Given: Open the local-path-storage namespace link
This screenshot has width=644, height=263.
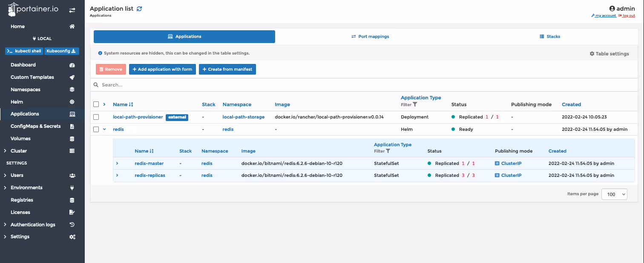Looking at the screenshot, I should (x=244, y=117).
